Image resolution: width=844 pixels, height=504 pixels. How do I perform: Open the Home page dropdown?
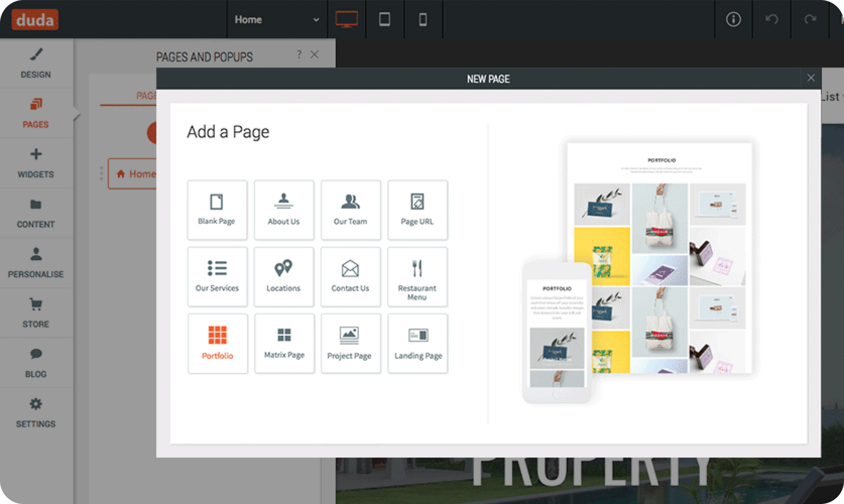click(x=277, y=19)
